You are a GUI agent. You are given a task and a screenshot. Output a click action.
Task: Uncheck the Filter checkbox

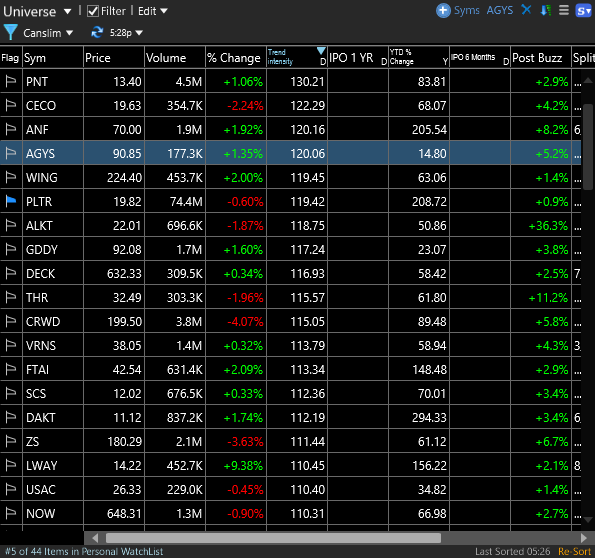[x=93, y=11]
